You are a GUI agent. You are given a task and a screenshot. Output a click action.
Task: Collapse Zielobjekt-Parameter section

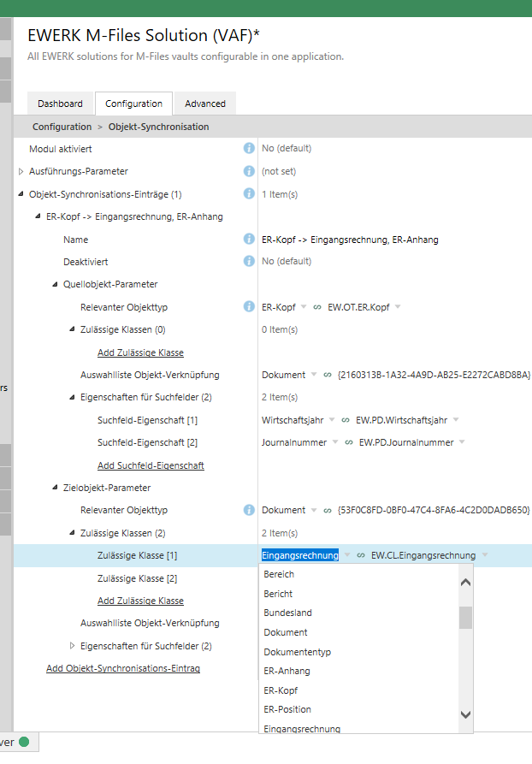pyautogui.click(x=55, y=488)
